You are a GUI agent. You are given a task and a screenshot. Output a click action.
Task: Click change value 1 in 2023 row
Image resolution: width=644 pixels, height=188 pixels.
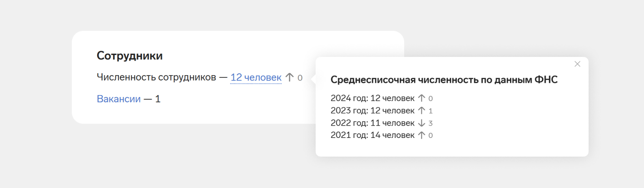click(431, 111)
